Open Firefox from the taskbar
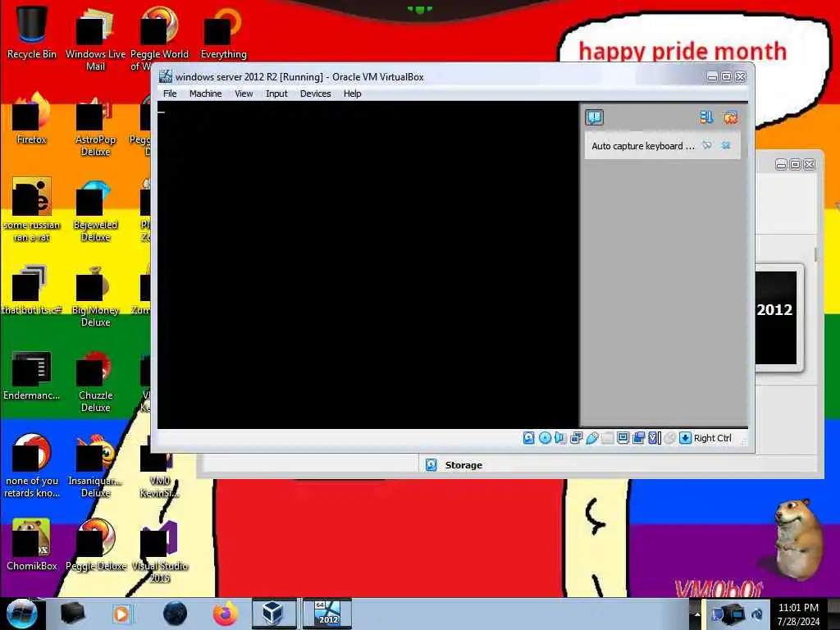 click(225, 614)
